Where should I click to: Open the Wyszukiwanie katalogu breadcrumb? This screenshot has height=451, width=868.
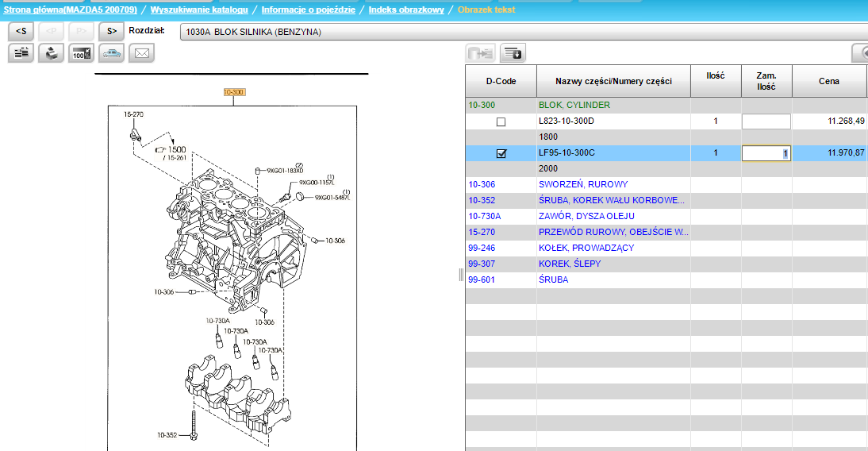coord(199,10)
